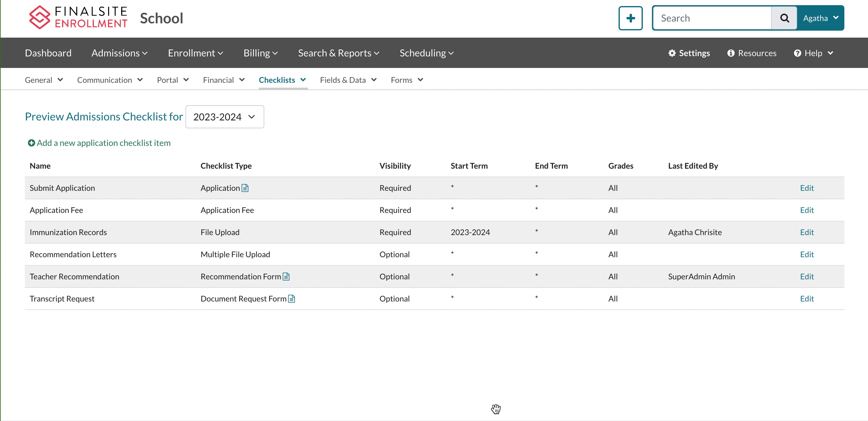Edit the Immunization Records checklist item
Screen dimensions: 868x421
coord(806,232)
